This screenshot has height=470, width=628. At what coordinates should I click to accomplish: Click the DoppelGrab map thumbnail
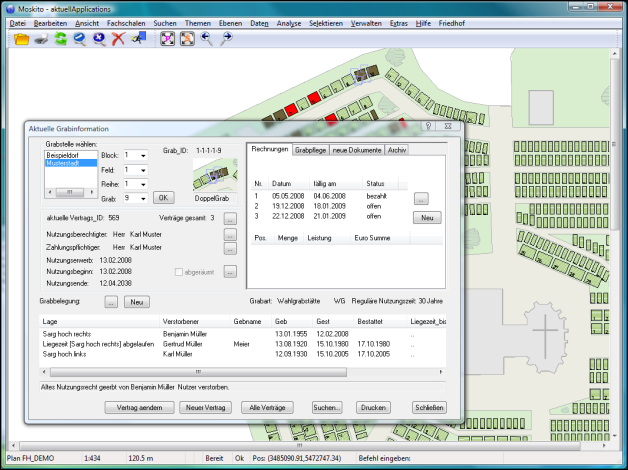coord(215,175)
